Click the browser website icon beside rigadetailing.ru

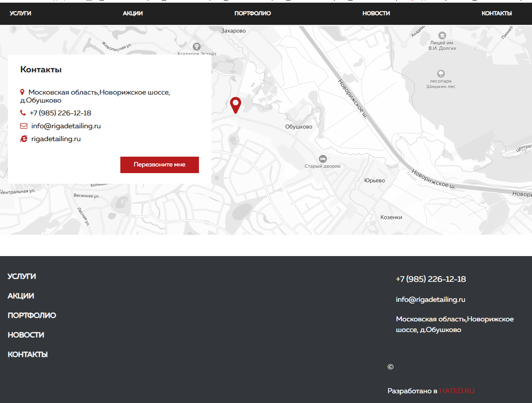click(x=24, y=139)
